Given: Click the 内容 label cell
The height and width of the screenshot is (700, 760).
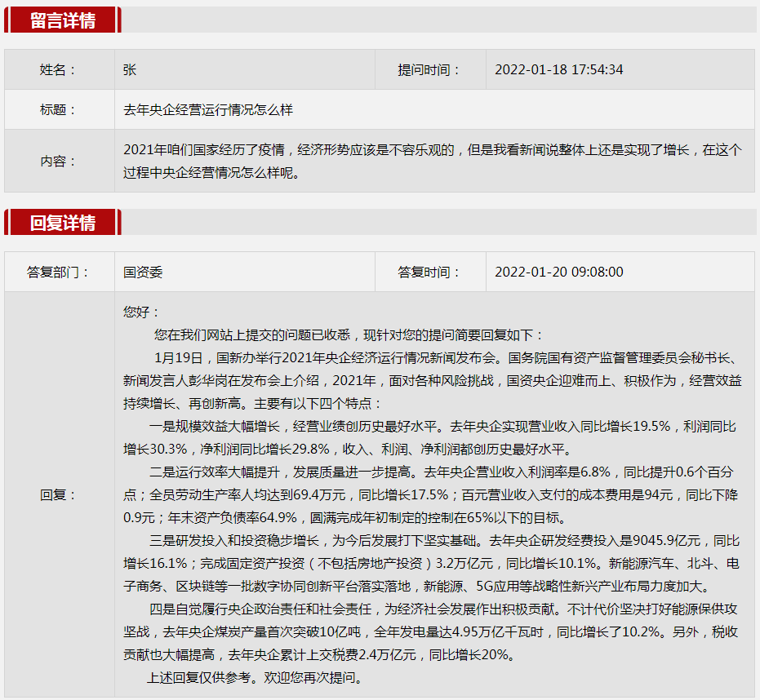Looking at the screenshot, I should [58, 161].
